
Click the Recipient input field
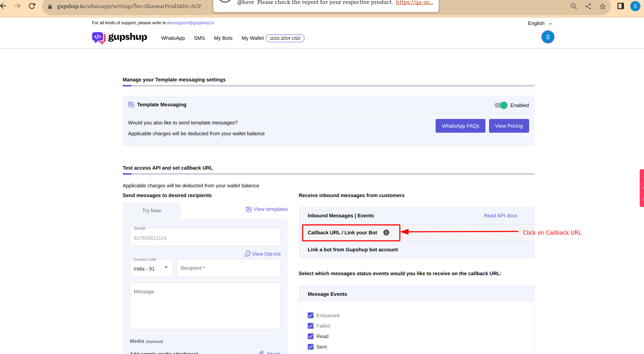pos(229,268)
